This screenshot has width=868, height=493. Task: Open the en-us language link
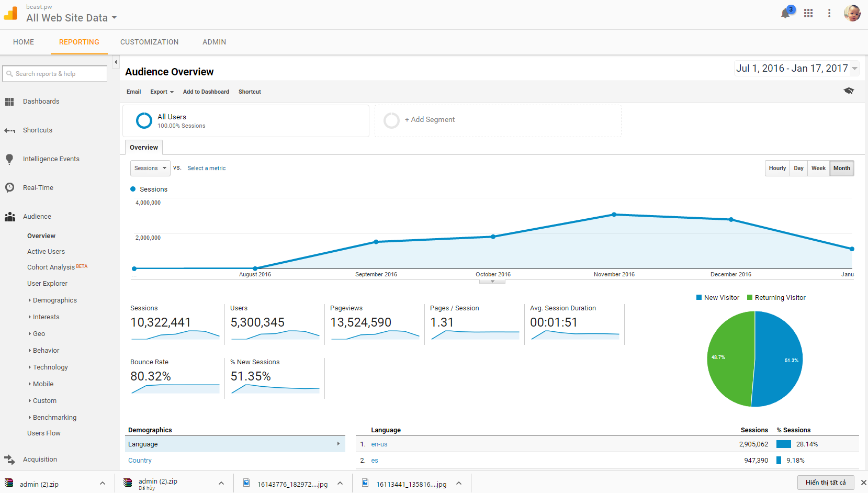point(379,444)
